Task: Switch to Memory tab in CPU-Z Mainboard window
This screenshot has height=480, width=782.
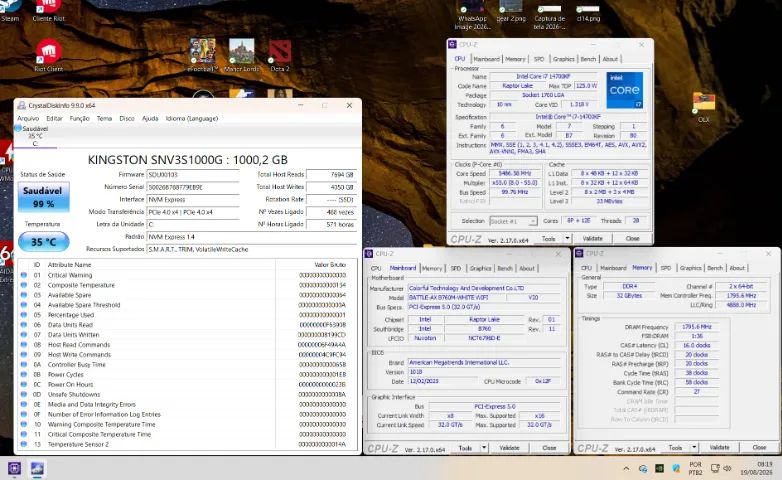Action: (x=432, y=268)
